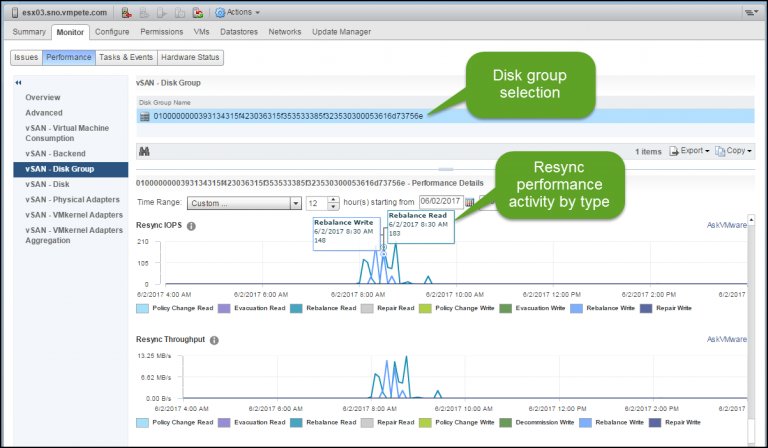Open the Tasks & Events sub-tab
Screen dimensions: 768x448
[x=126, y=57]
